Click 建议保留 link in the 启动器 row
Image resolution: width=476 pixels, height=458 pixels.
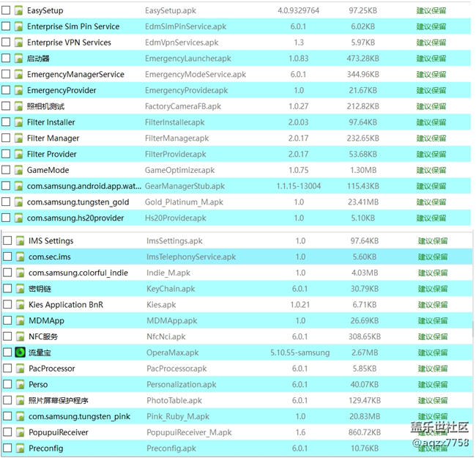tap(431, 59)
